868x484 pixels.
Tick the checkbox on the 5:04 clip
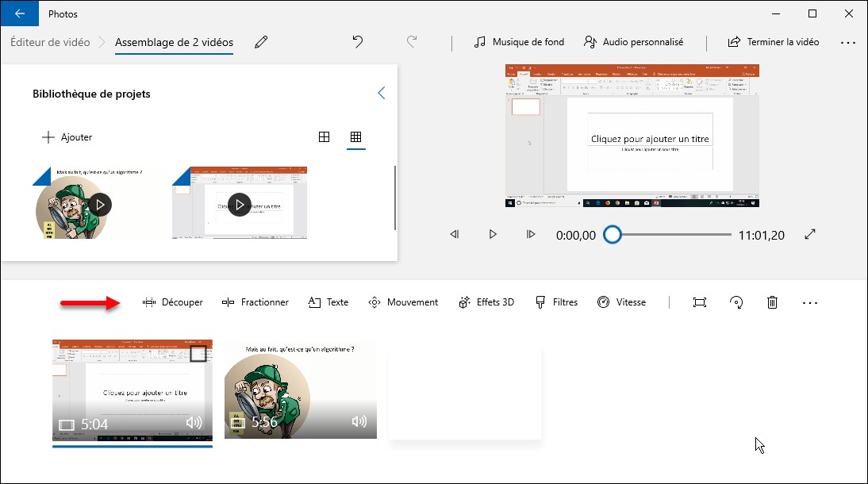(x=198, y=354)
